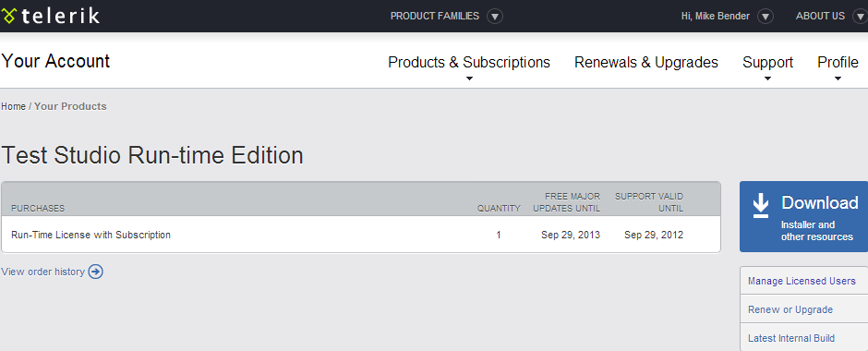Open the Products & Subscriptions menu
The image size is (868, 351).
[x=469, y=63]
